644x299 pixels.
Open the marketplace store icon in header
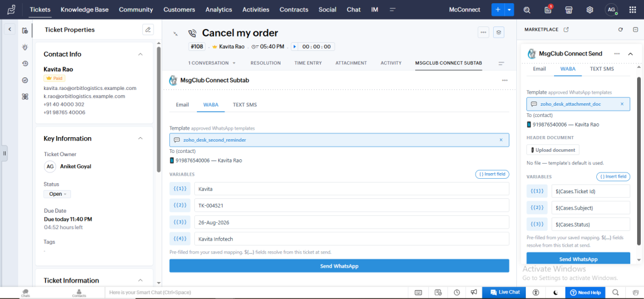[x=569, y=10]
